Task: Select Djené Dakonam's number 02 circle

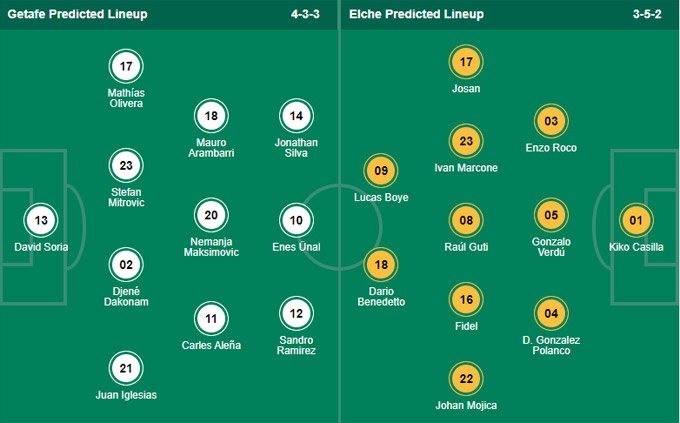Action: [126, 265]
